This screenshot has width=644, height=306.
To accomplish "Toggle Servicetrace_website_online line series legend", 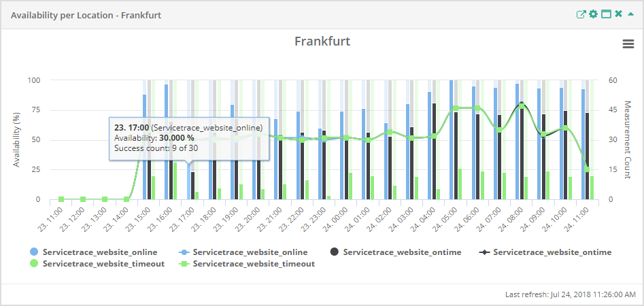I will coord(244,252).
